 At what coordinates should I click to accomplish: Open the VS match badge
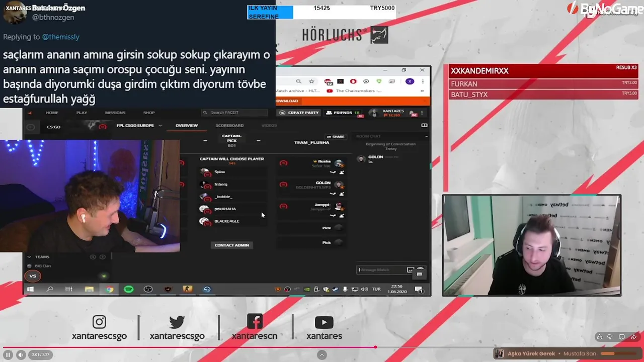point(33,276)
